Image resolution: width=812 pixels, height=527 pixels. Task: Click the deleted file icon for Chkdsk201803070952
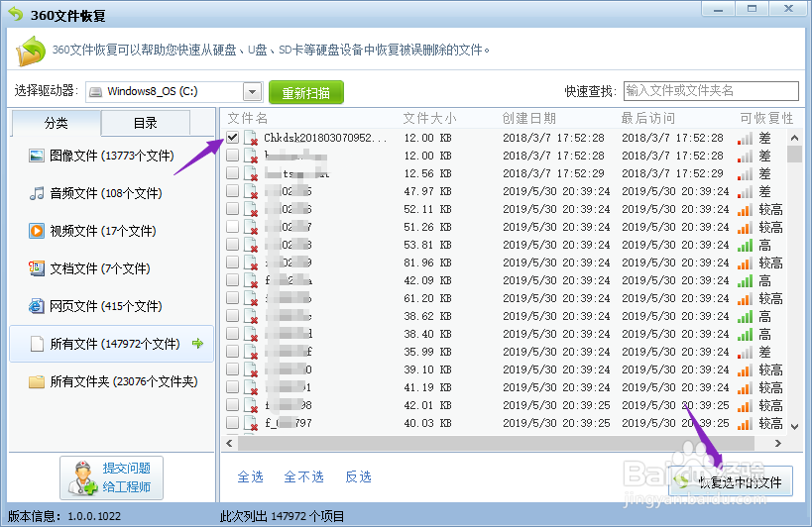pyautogui.click(x=251, y=138)
